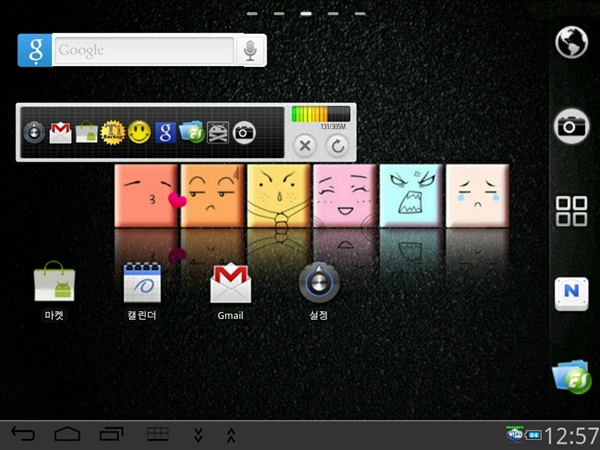Open the Browser globe icon in side dock
The image size is (600, 450).
coord(571,42)
